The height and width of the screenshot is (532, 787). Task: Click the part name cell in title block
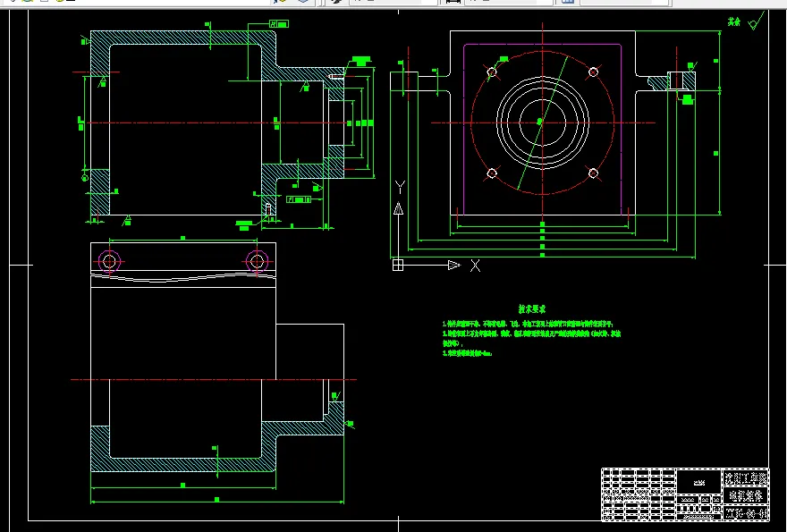click(x=746, y=496)
